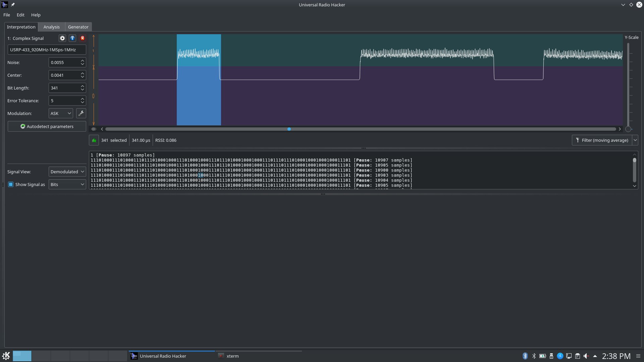Click the '[Pause: 10900 samples]' text
Image resolution: width=644 pixels, height=362 pixels.
pyautogui.click(x=383, y=170)
